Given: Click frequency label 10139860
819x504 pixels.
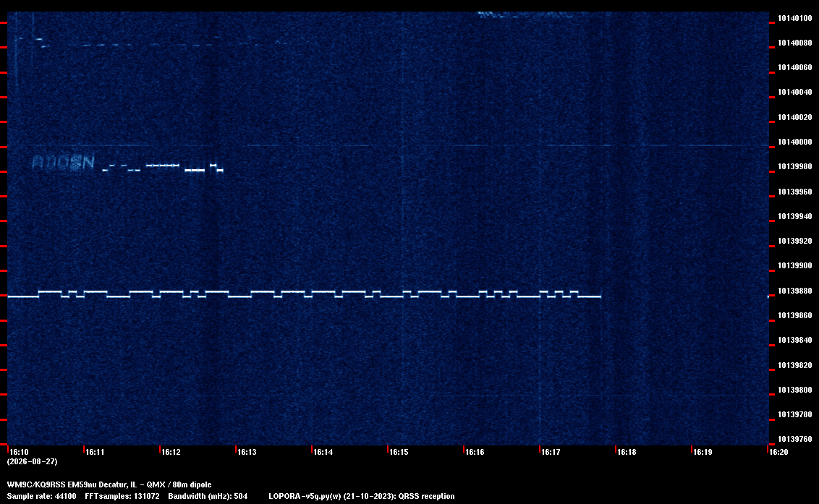Looking at the screenshot, I should [795, 315].
